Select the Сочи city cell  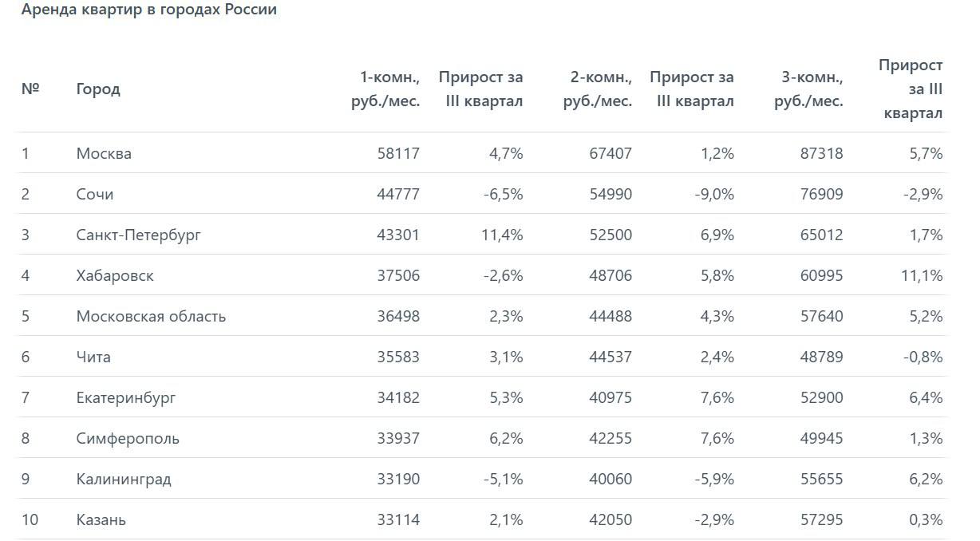(95, 194)
